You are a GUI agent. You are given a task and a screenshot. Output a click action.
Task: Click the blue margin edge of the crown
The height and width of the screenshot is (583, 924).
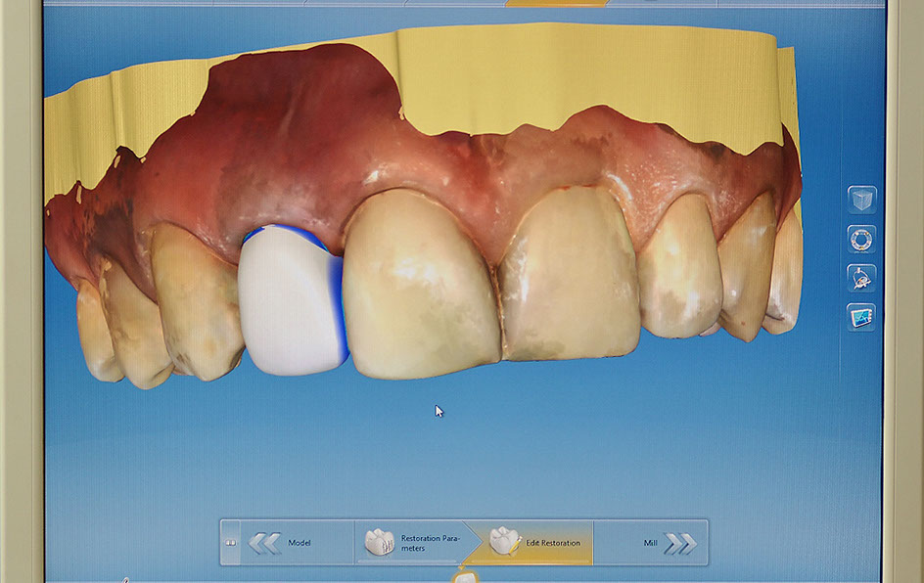pyautogui.click(x=339, y=301)
